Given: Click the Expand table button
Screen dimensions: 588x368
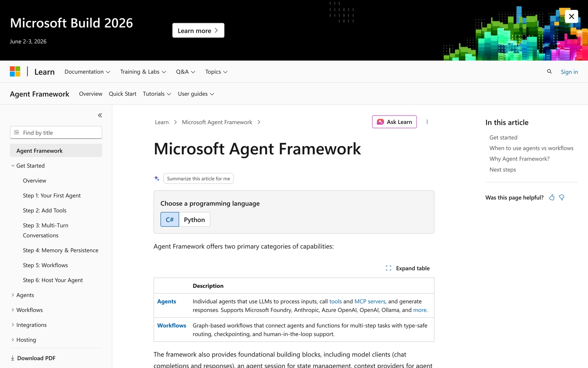Looking at the screenshot, I should point(408,268).
